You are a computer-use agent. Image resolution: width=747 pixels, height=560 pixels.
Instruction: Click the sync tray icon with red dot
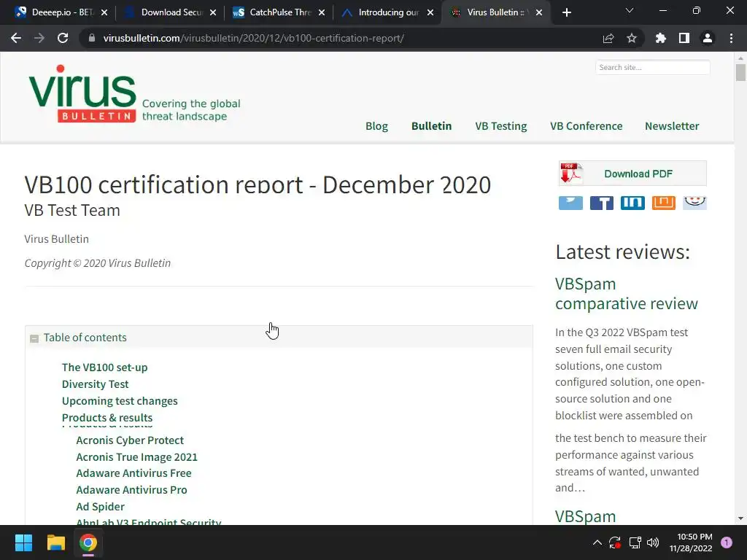click(x=615, y=542)
